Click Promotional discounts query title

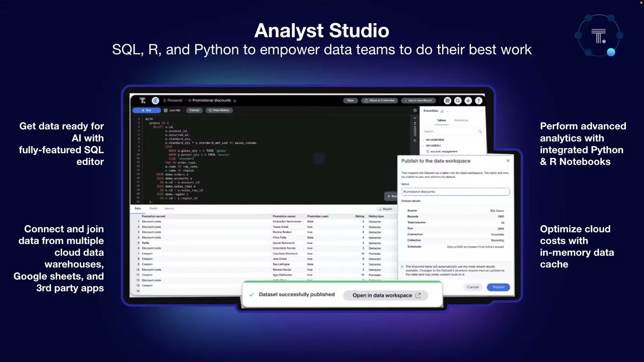211,101
